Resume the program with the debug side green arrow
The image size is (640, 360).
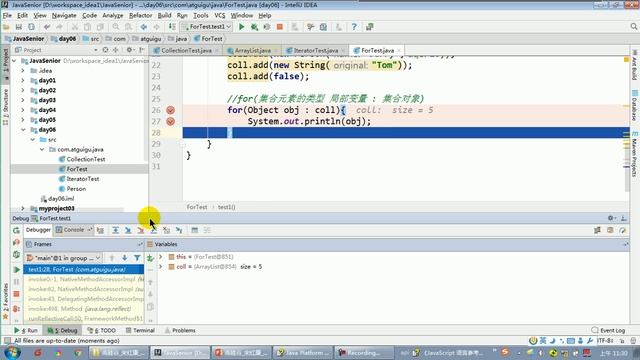point(16,269)
